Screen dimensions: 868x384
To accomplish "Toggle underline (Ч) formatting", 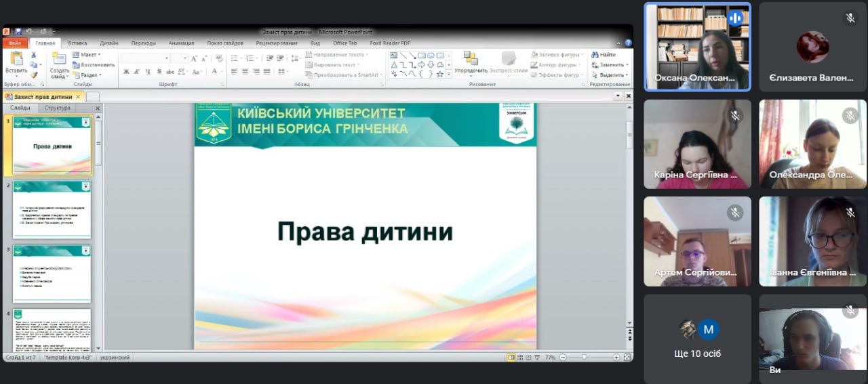I will tap(147, 72).
